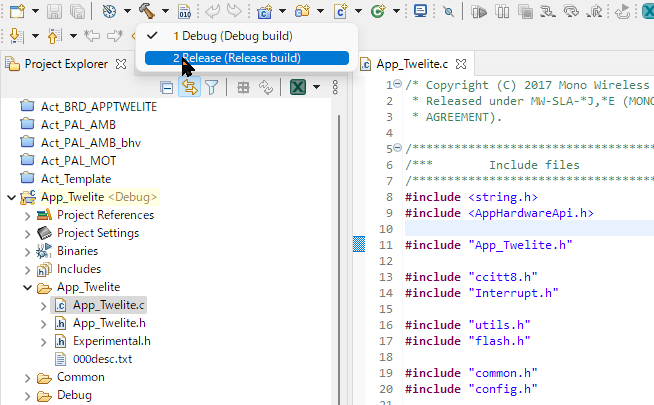The height and width of the screenshot is (405, 654).
Task: Click the Step Return icon
Action: pyautogui.click(x=594, y=12)
